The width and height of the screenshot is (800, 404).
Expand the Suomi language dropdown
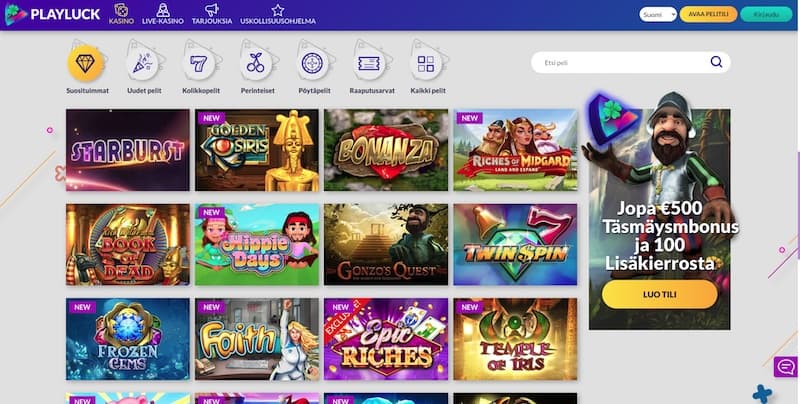point(658,14)
